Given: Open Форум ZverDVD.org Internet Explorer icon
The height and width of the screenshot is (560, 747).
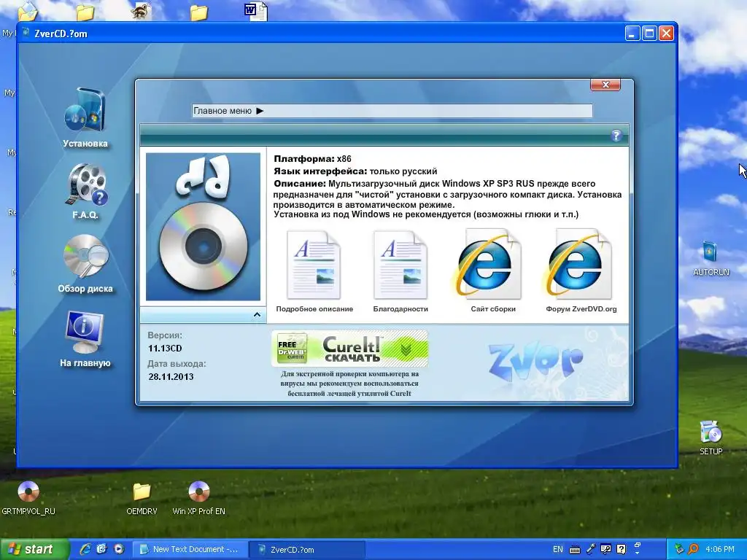Looking at the screenshot, I should pos(578,264).
